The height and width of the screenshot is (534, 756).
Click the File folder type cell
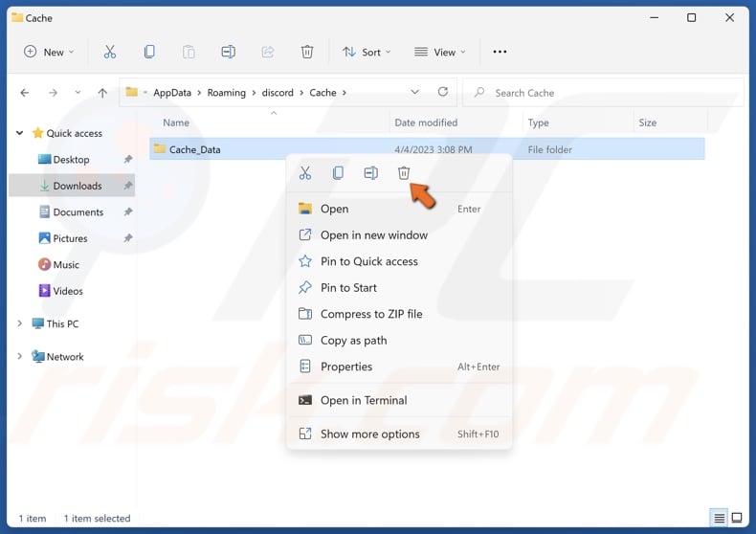click(x=549, y=149)
